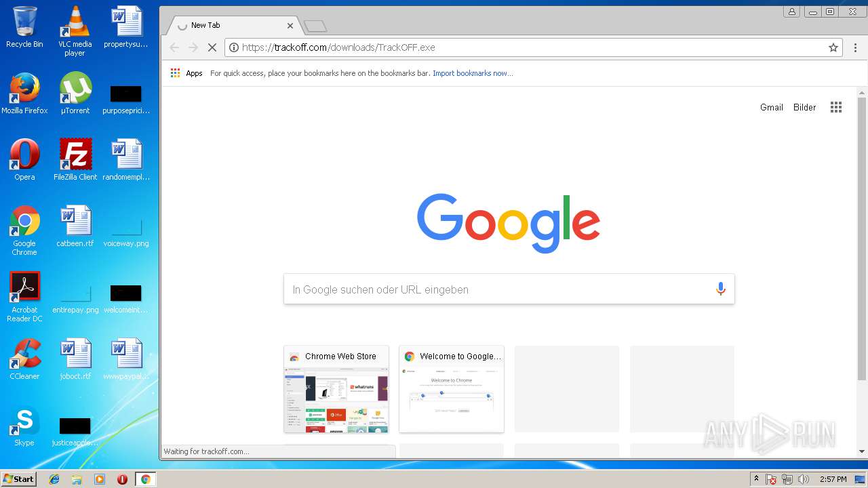Viewport: 868px width, 488px height.
Task: Launch µTorrent desktop shortcut
Action: [x=75, y=94]
